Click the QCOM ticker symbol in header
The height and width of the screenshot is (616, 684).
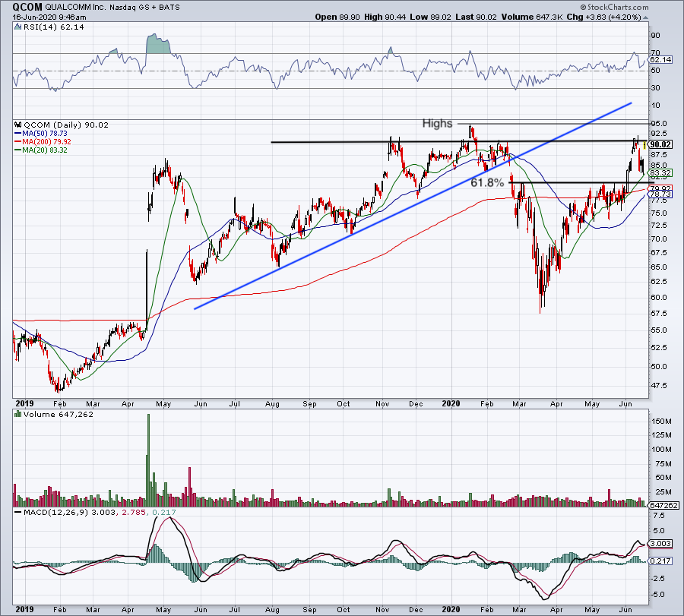[27, 7]
